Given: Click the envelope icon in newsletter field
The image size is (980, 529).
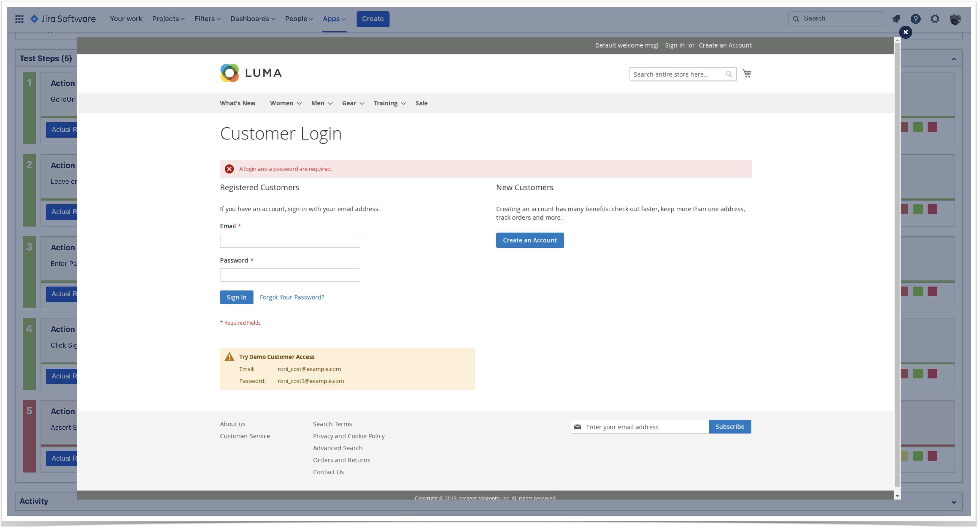Looking at the screenshot, I should click(x=578, y=427).
